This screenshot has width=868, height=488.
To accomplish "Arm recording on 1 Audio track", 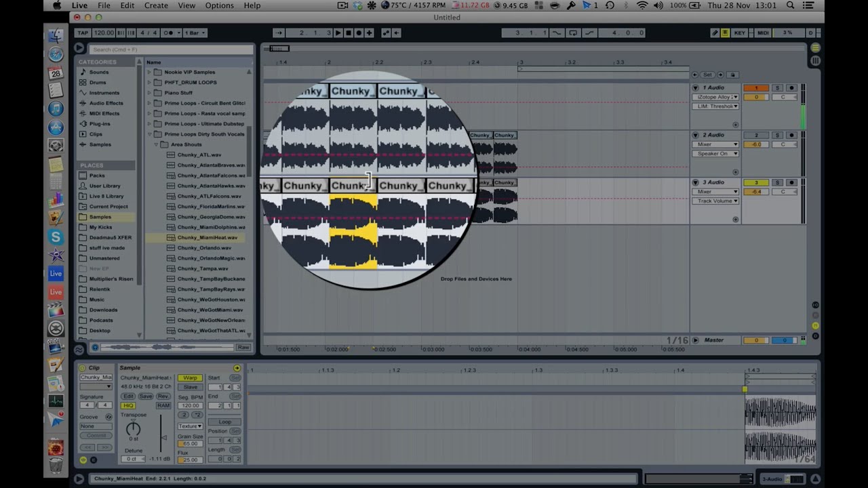I will [791, 87].
